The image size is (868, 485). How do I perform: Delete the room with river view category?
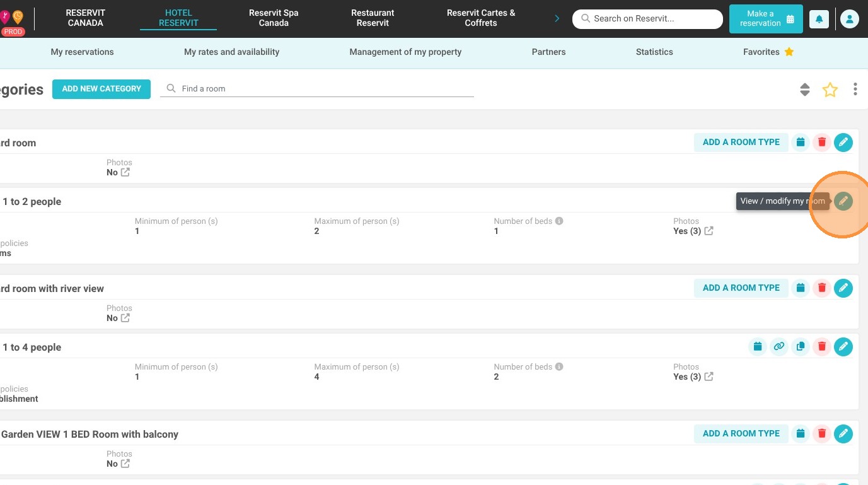pyautogui.click(x=821, y=288)
